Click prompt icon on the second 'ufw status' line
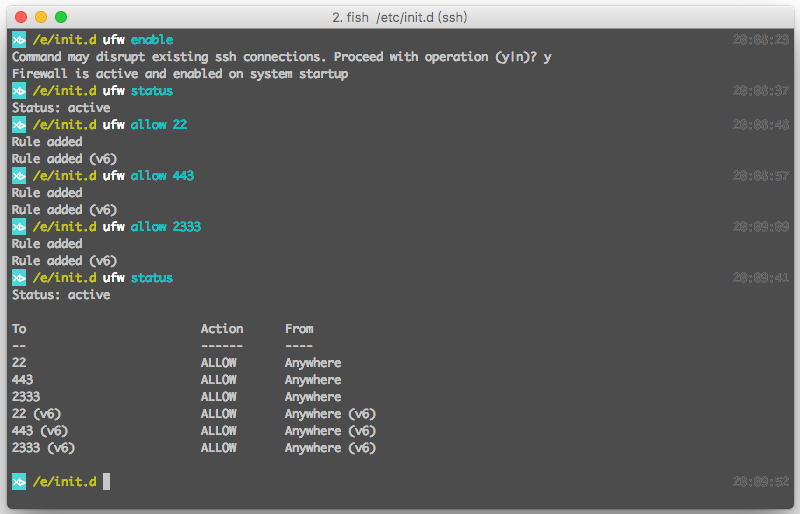This screenshot has height=514, width=800. [x=19, y=278]
